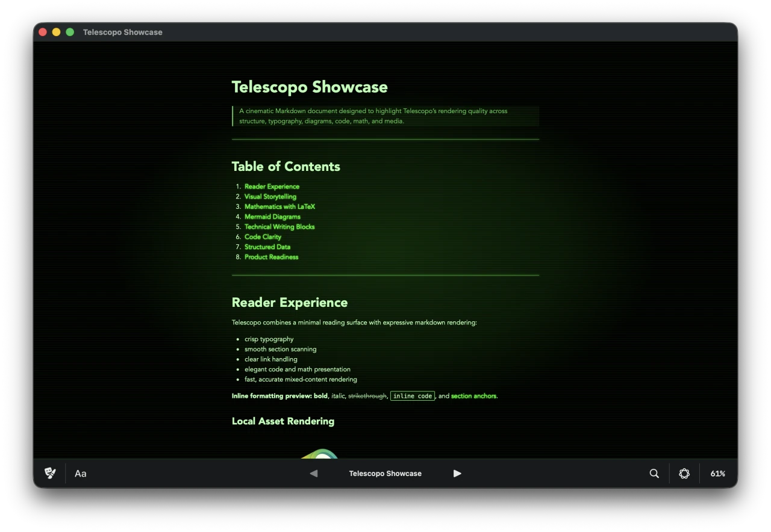771x532 pixels.
Task: Click the "Telescopo Showcase" toolbar title
Action: point(385,474)
